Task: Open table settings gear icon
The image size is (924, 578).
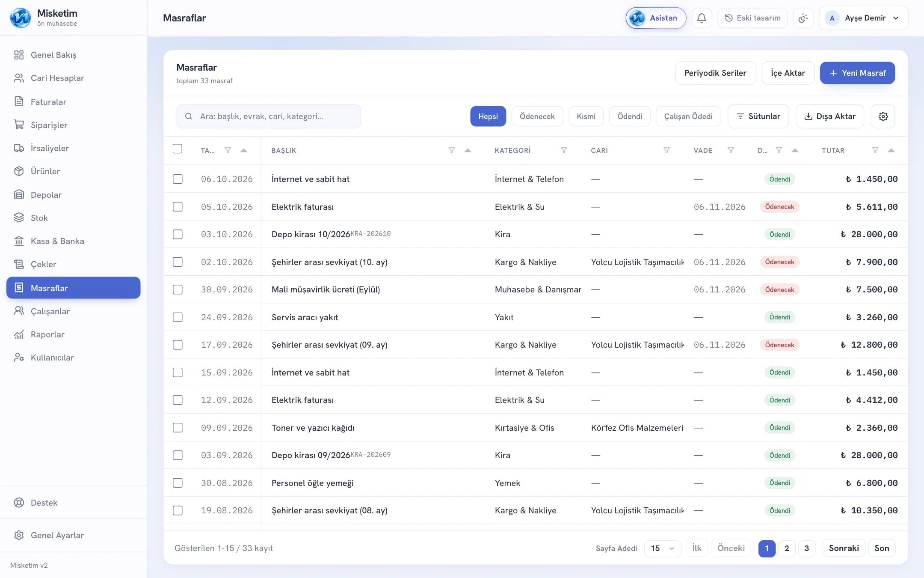Action: point(883,116)
